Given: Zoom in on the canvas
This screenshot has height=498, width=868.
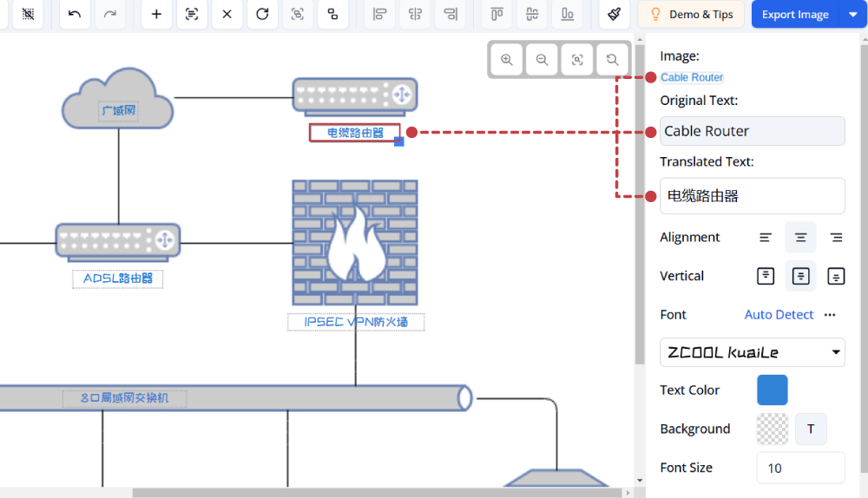Looking at the screenshot, I should coord(507,60).
